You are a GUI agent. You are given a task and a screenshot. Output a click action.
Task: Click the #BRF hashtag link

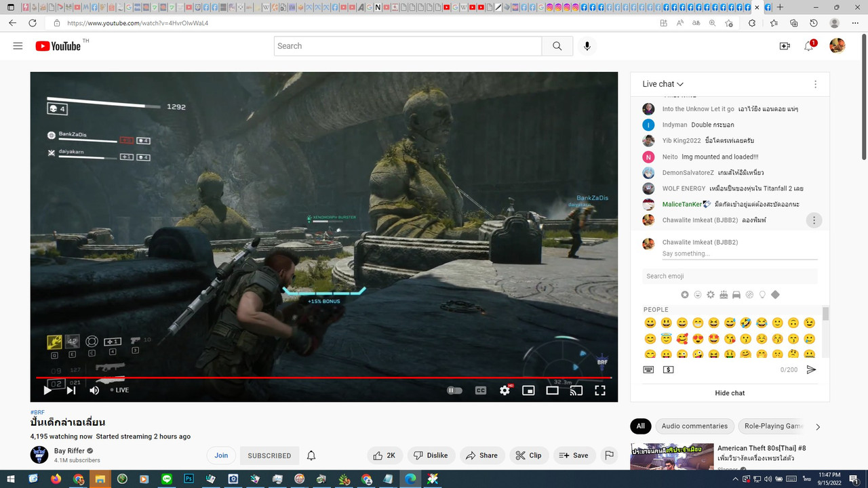[37, 412]
